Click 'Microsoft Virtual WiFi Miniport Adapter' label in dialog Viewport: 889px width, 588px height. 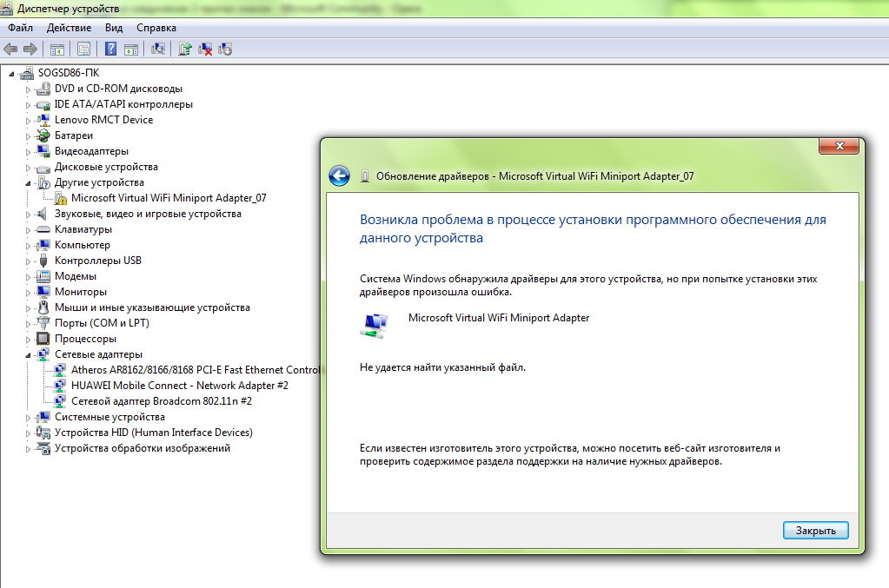point(498,318)
